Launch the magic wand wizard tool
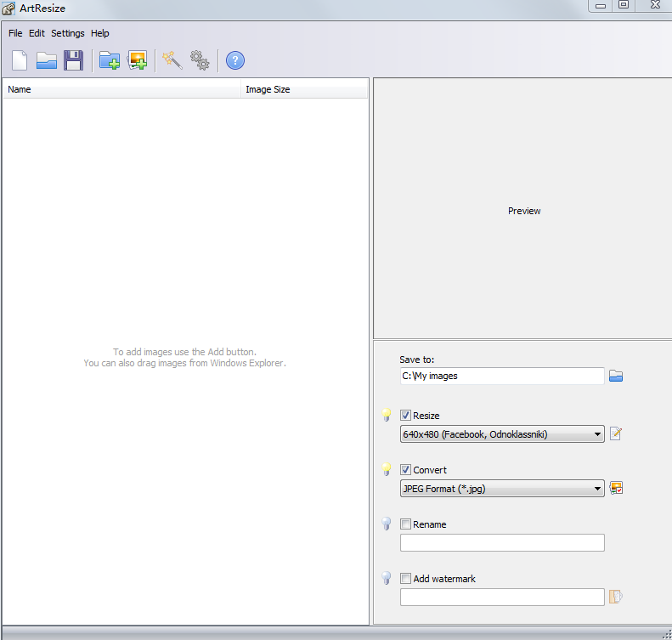This screenshot has width=672, height=640. 172,60
